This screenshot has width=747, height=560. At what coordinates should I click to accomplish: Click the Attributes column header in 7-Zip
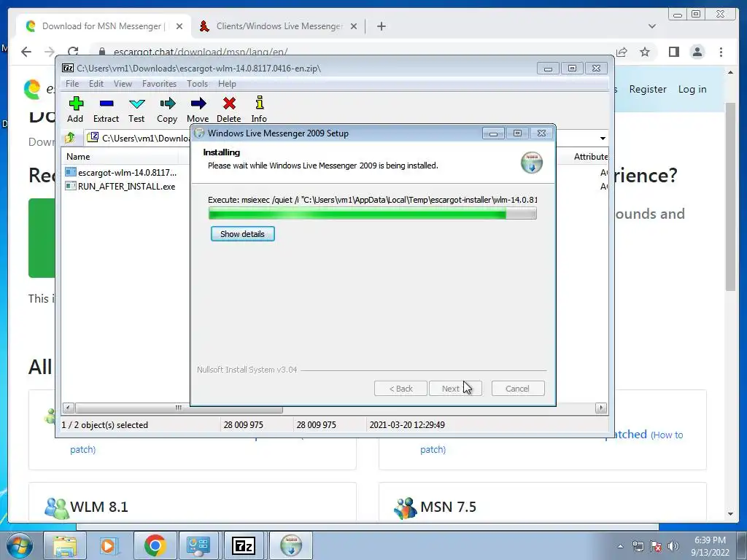[x=590, y=157]
